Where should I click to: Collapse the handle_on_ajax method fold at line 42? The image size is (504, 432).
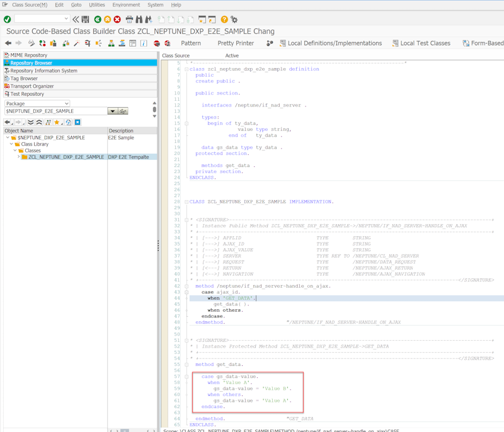[186, 286]
